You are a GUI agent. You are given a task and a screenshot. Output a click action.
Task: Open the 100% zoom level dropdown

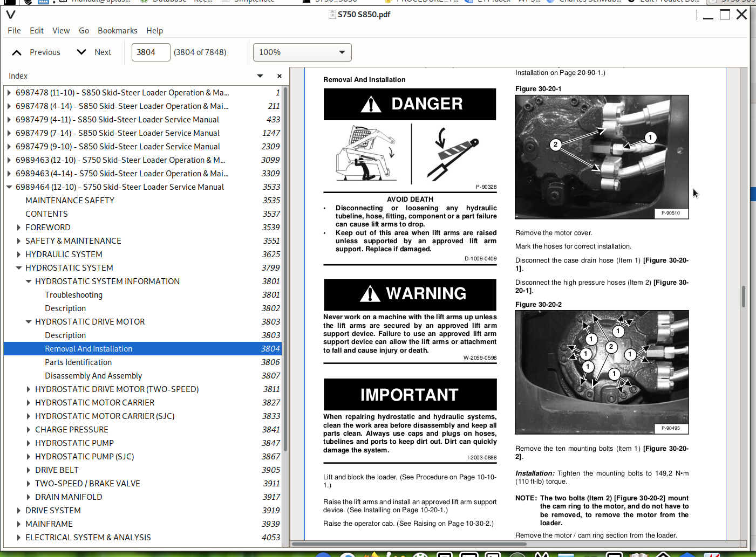(x=302, y=52)
